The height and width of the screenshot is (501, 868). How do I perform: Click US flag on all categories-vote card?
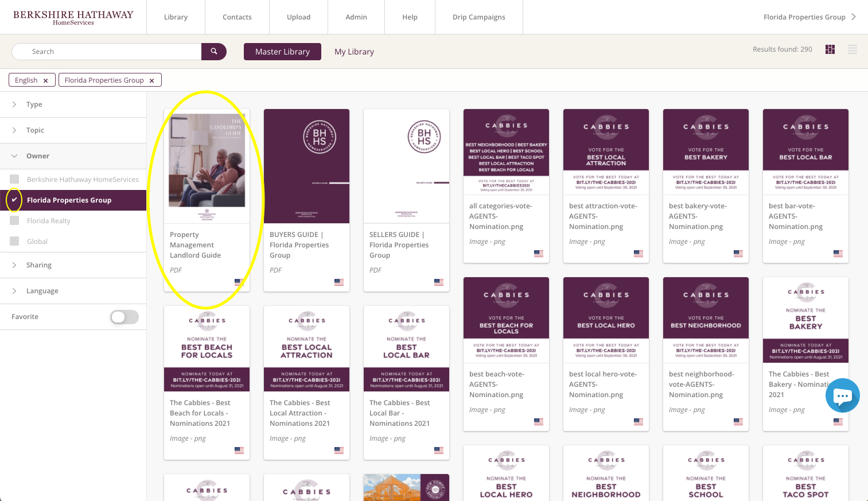(x=539, y=253)
